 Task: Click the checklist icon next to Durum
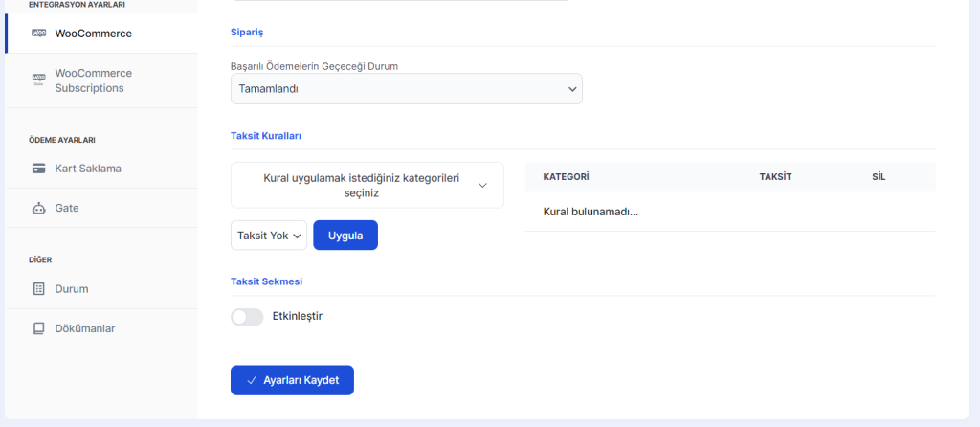point(39,288)
